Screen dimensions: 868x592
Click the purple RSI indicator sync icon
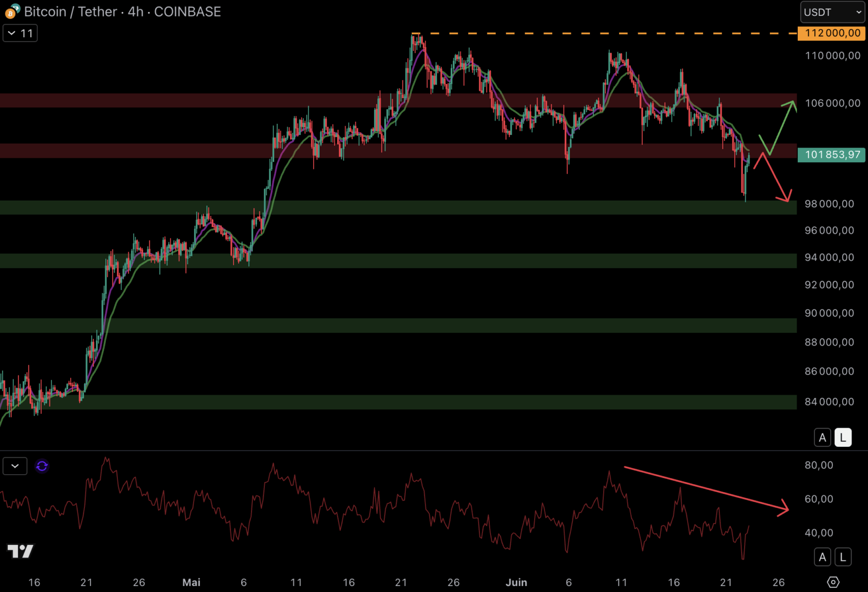click(x=42, y=466)
